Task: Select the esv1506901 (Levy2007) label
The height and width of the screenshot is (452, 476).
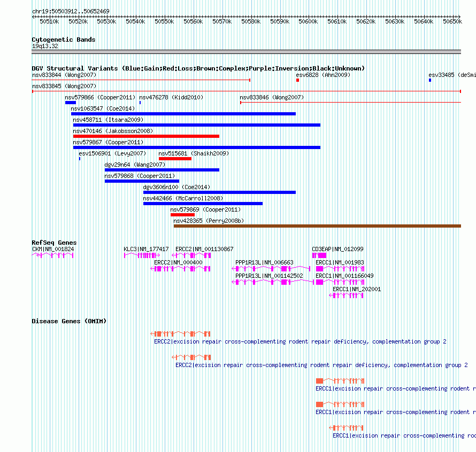Action: [x=112, y=153]
